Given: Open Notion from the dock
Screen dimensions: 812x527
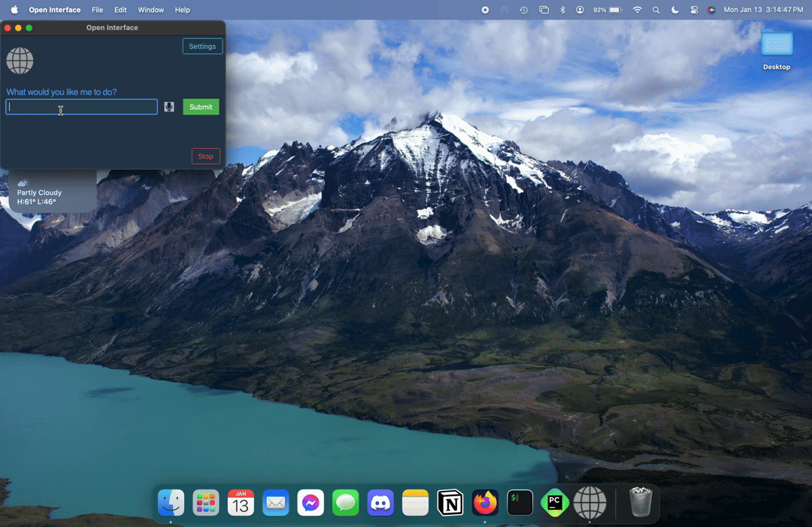Looking at the screenshot, I should pyautogui.click(x=450, y=503).
